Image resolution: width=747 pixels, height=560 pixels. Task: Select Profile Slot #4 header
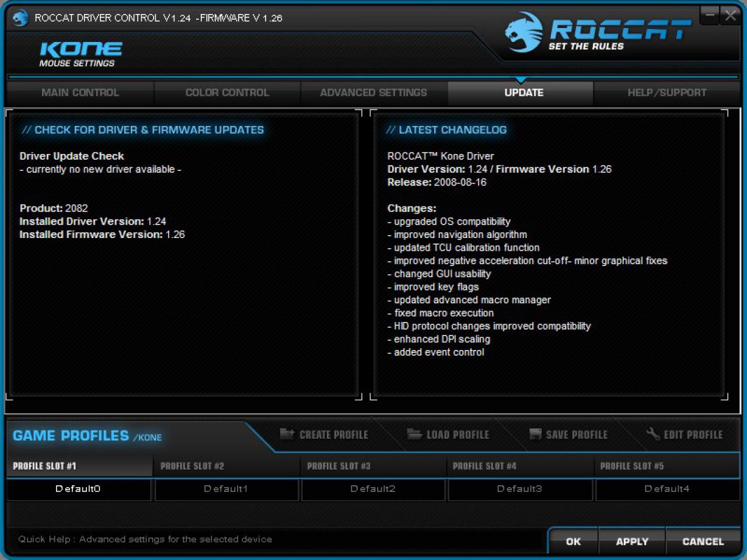click(x=520, y=466)
